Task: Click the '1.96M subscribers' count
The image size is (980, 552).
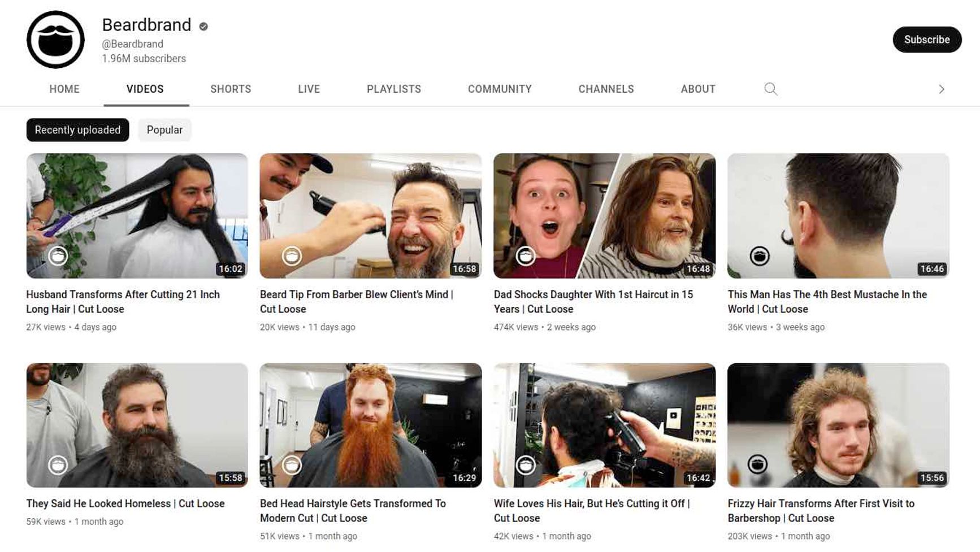Action: pyautogui.click(x=144, y=59)
